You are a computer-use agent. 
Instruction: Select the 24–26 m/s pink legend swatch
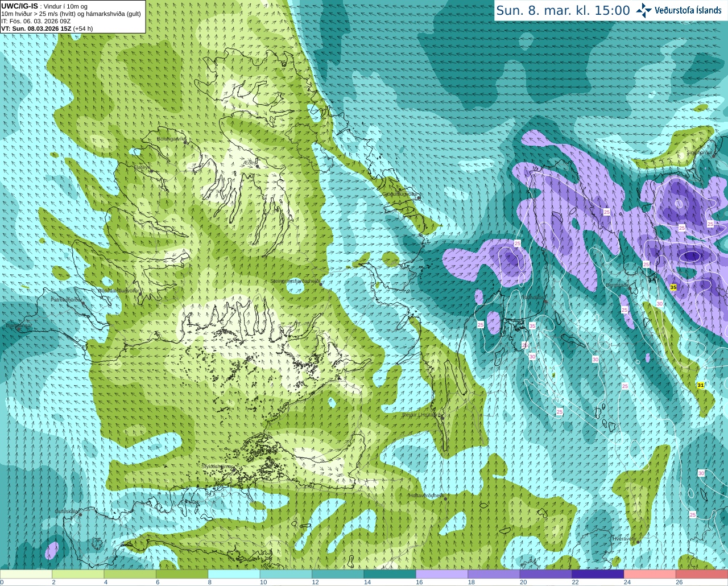[x=650, y=574]
